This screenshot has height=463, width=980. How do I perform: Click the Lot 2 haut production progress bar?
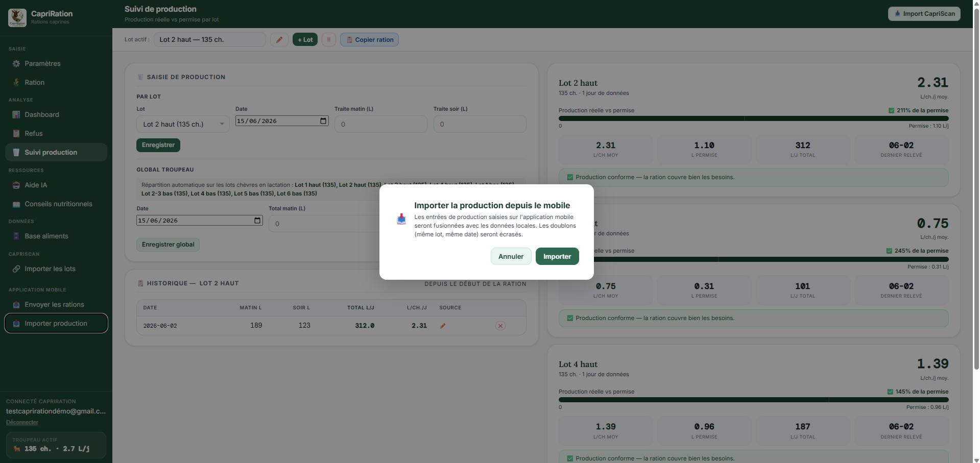click(x=753, y=118)
